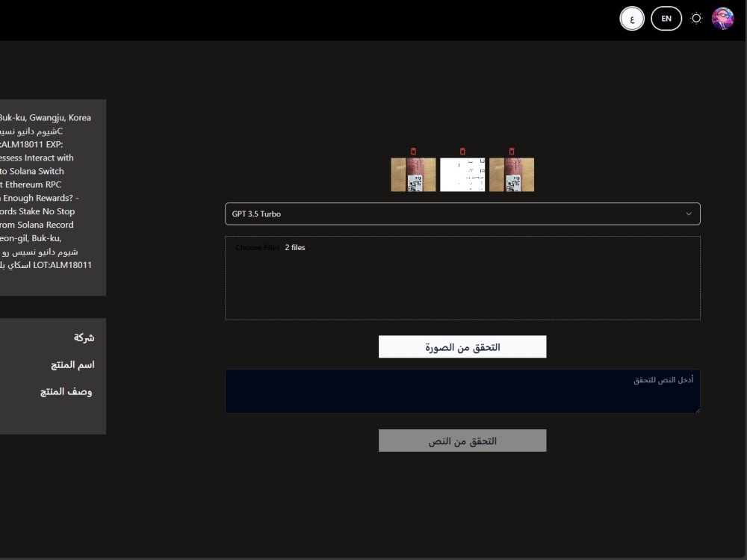The width and height of the screenshot is (747, 560).
Task: Open the GPT 3.5 Turbo model dropdown
Action: point(462,214)
